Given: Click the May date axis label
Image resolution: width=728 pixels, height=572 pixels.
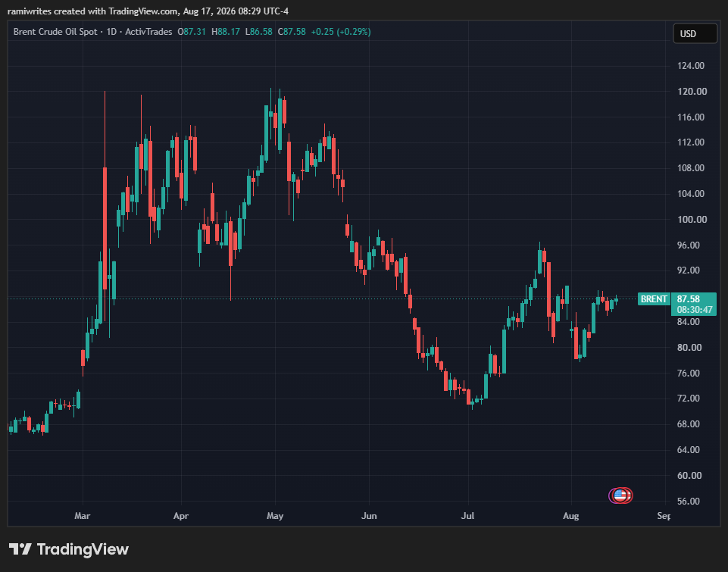Looking at the screenshot, I should (275, 516).
